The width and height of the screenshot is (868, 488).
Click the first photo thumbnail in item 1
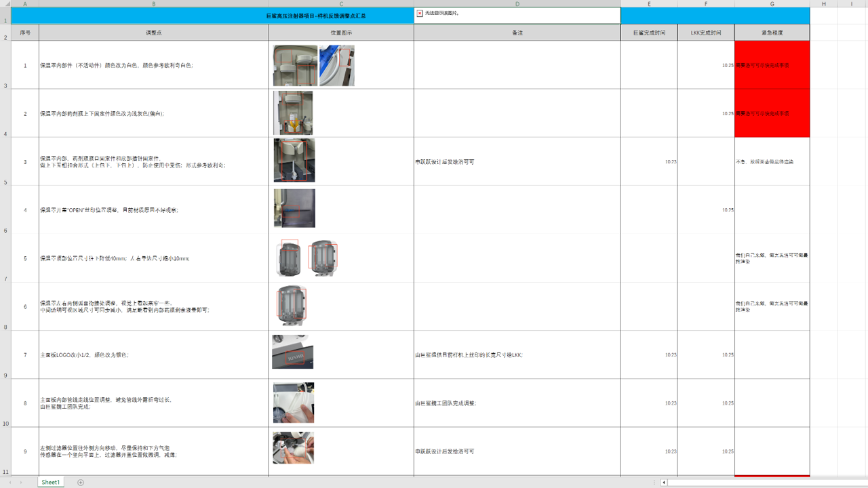[295, 66]
